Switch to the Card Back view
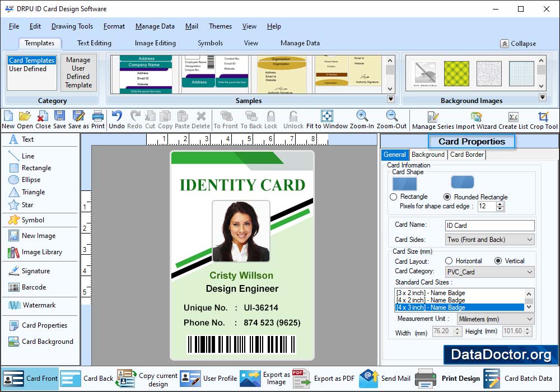 coord(87,379)
